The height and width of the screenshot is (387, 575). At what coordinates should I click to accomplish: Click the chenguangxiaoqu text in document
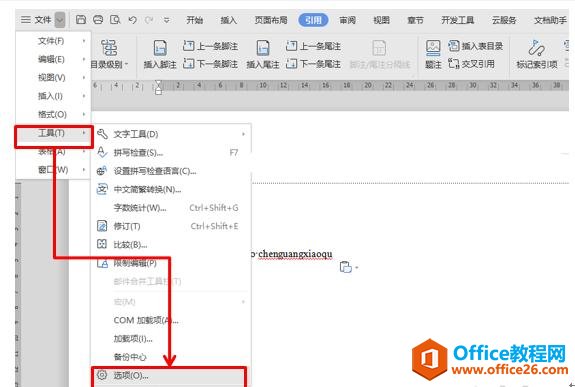(296, 254)
